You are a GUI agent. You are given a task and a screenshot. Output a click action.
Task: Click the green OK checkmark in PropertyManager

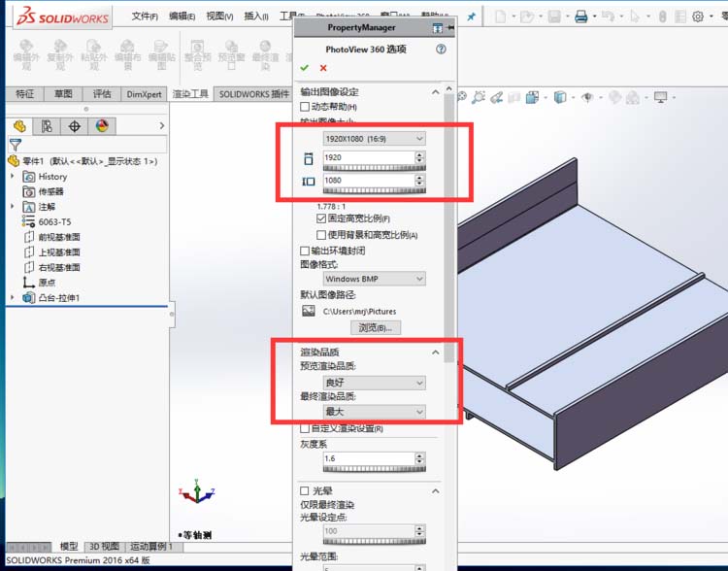[305, 68]
